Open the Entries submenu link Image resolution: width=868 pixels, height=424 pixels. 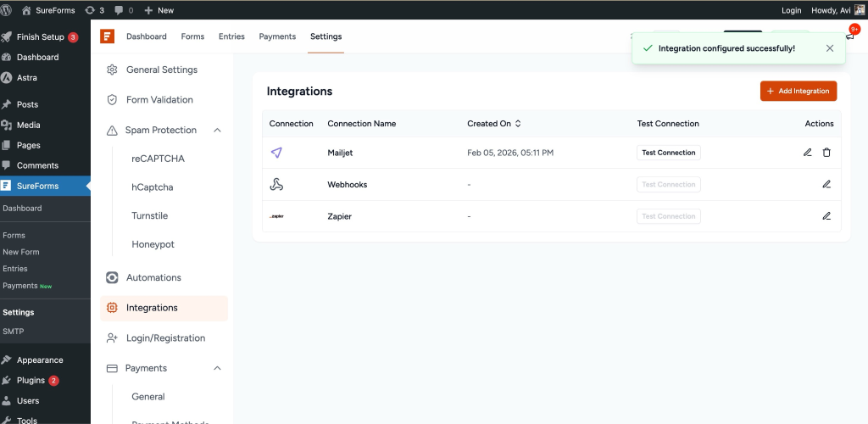coord(15,269)
